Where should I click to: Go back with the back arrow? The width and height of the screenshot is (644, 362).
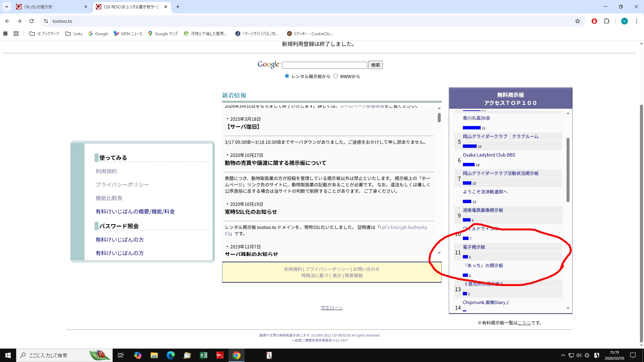pos(7,21)
